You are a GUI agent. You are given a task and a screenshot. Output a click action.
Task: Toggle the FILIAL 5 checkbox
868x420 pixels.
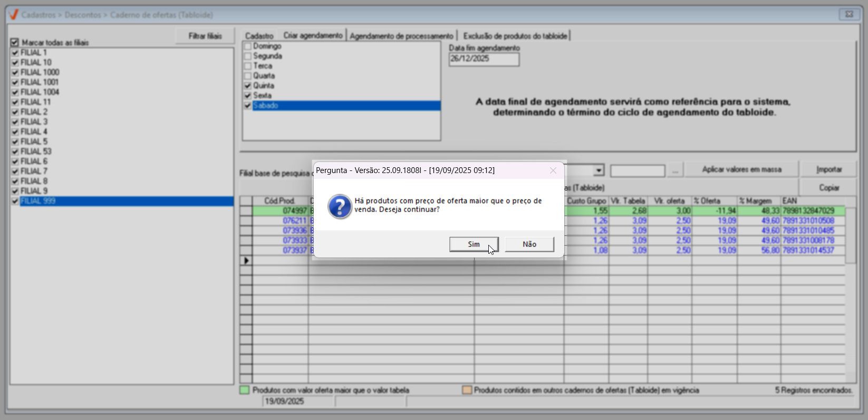[15, 141]
